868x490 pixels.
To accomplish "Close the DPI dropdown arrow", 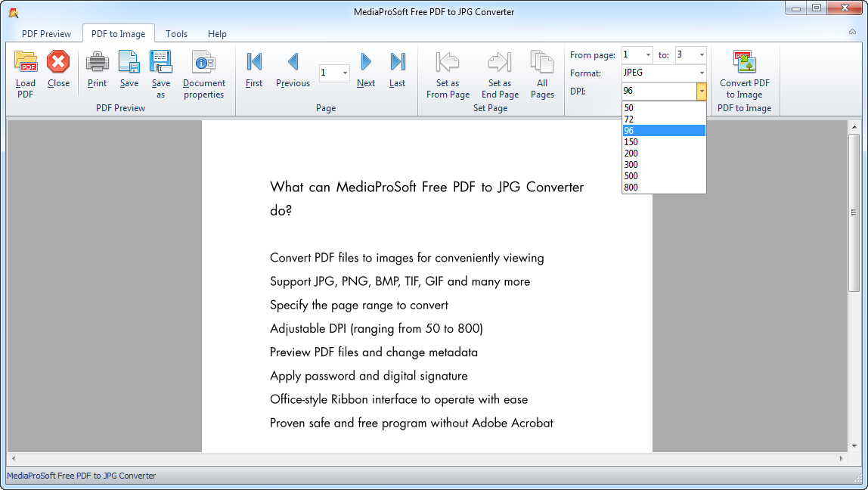I will 702,91.
